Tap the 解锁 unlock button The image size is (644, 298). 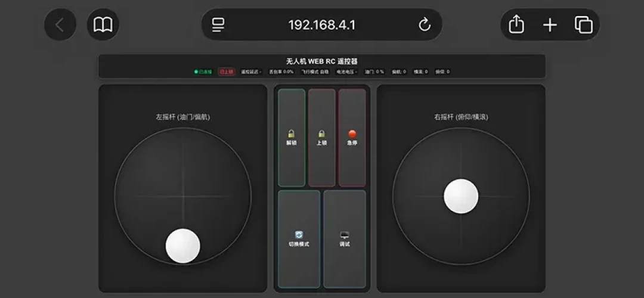click(x=292, y=138)
